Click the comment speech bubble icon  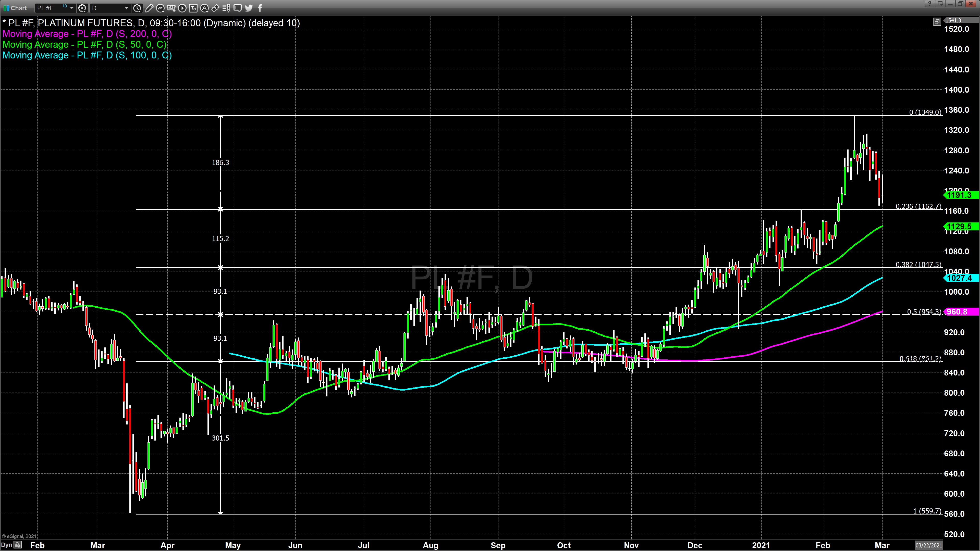pos(237,8)
